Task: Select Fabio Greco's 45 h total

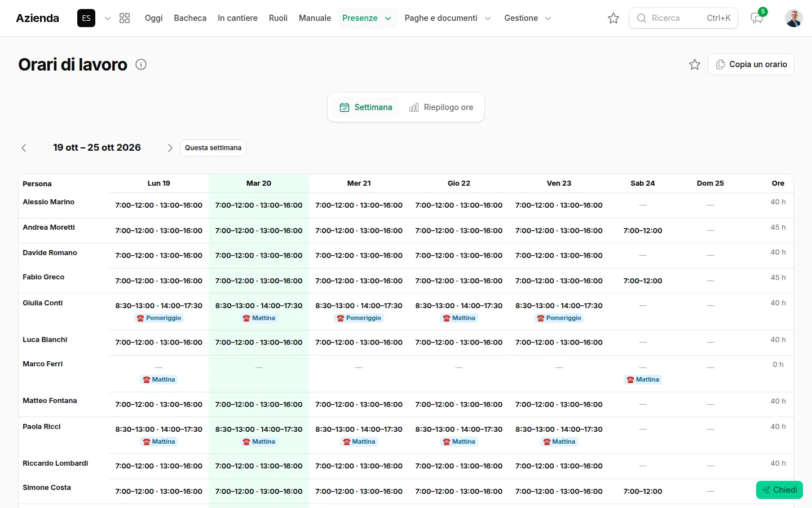Action: click(x=778, y=278)
